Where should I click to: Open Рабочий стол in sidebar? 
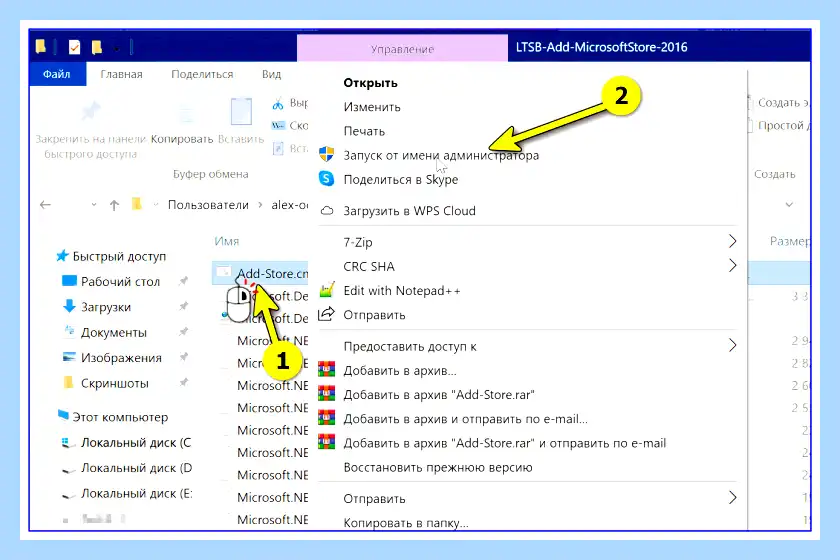coord(120,281)
